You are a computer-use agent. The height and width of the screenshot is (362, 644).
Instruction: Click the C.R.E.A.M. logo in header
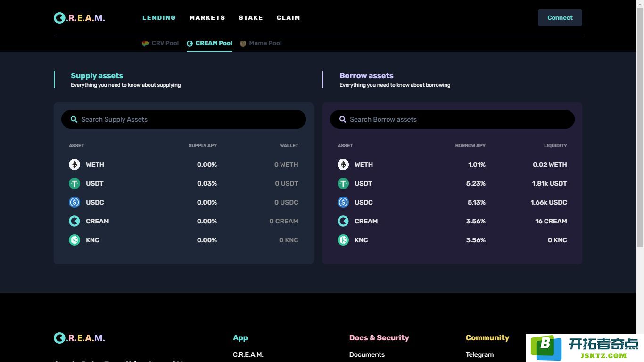pyautogui.click(x=79, y=18)
